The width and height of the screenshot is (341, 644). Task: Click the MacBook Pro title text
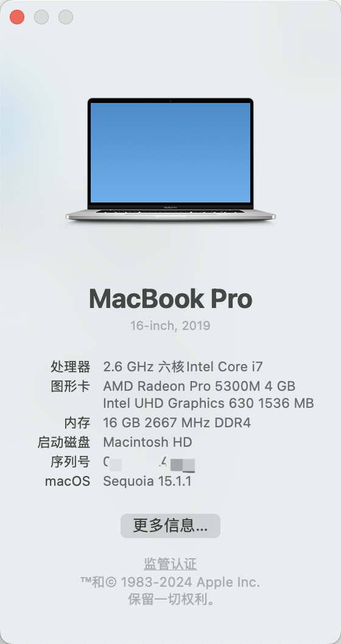[x=170, y=299]
